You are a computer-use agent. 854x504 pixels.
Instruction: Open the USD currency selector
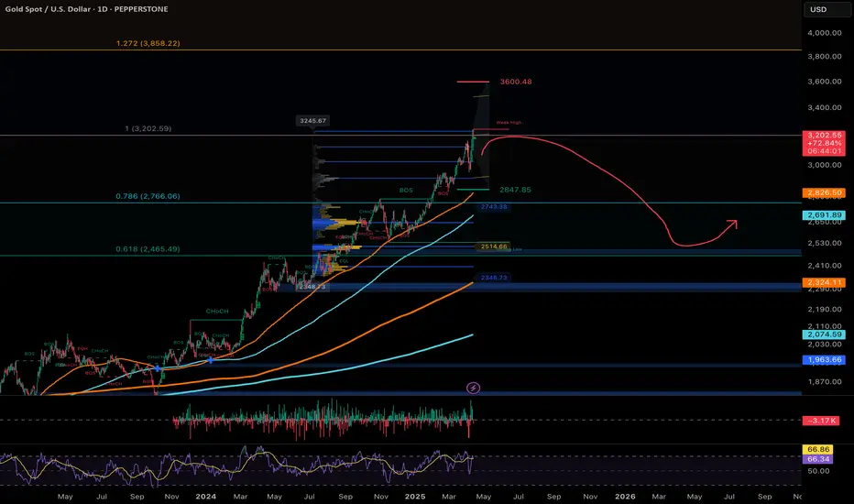click(827, 9)
